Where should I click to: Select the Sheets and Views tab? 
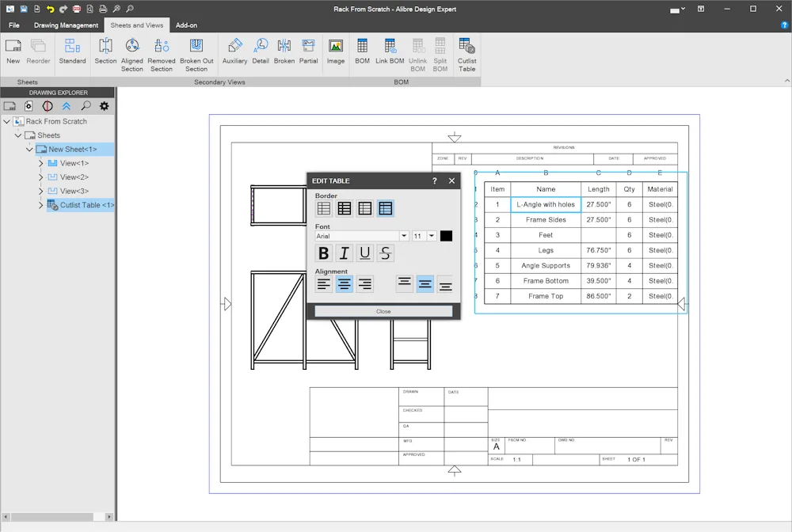click(137, 25)
